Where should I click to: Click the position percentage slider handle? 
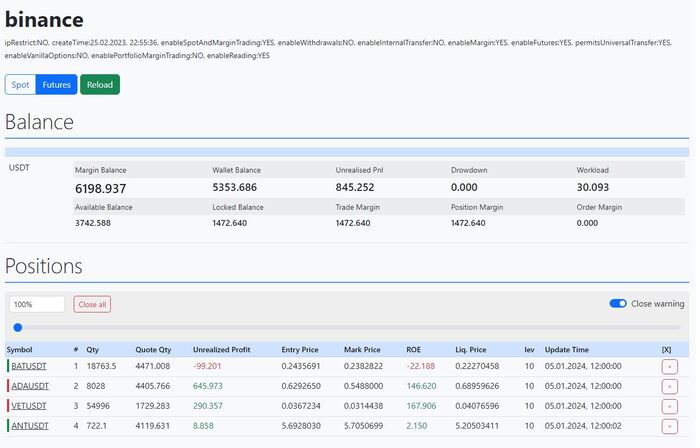(17, 327)
